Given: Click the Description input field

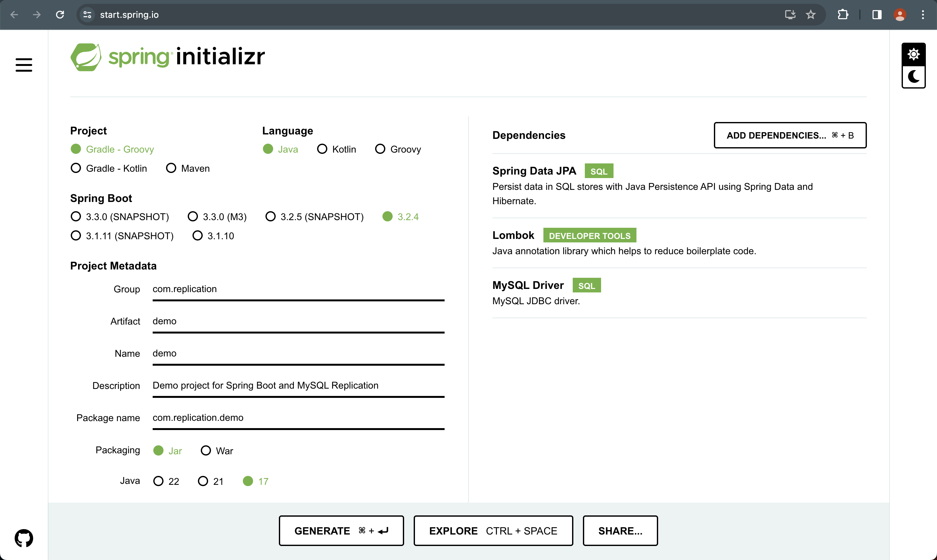Looking at the screenshot, I should pos(298,386).
